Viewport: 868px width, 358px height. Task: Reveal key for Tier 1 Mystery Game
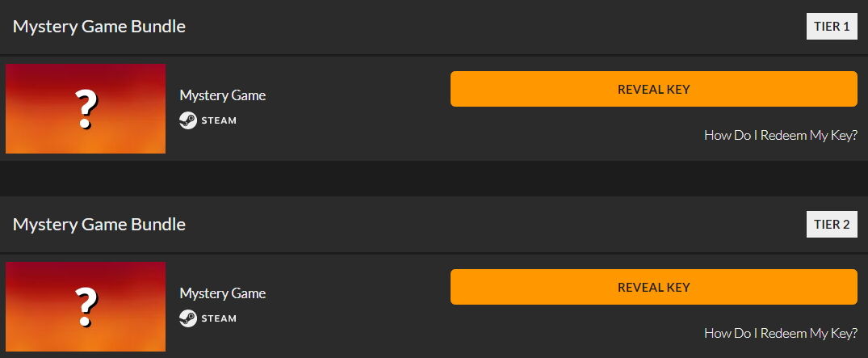[654, 89]
